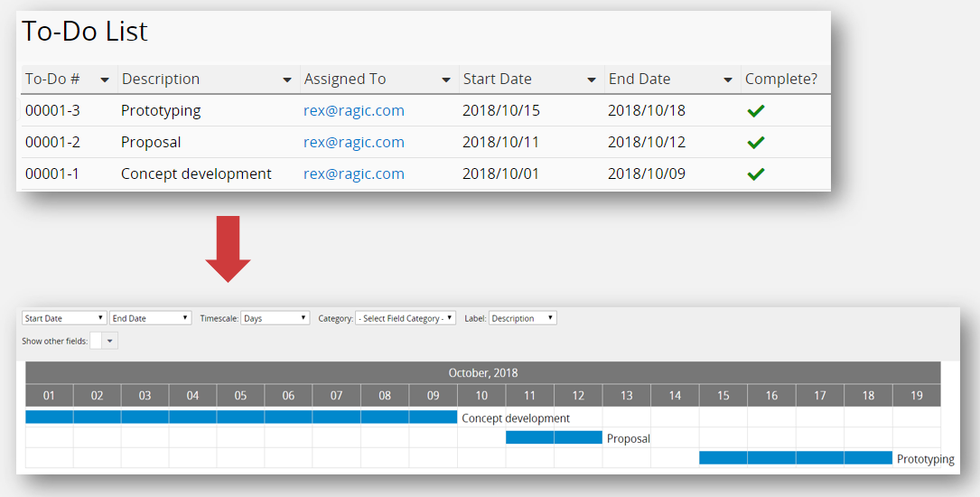Expand the Show other fields selector
The width and height of the screenshot is (980, 497).
point(110,341)
